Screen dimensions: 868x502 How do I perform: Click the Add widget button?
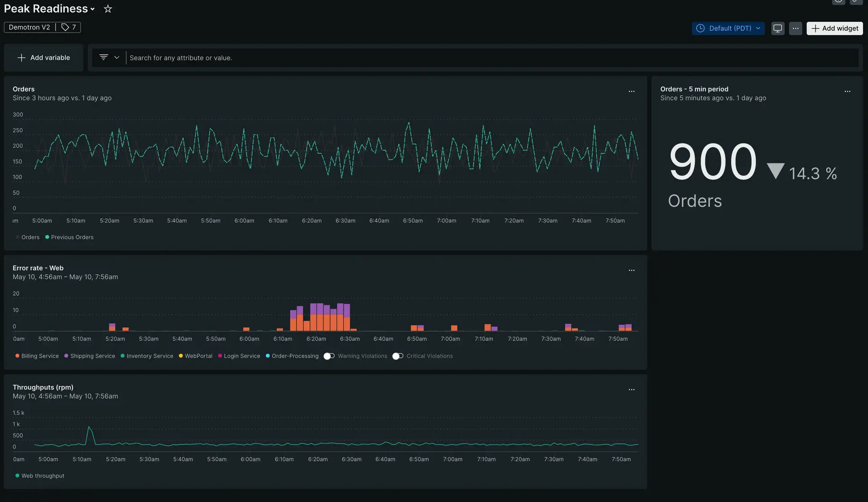point(835,28)
